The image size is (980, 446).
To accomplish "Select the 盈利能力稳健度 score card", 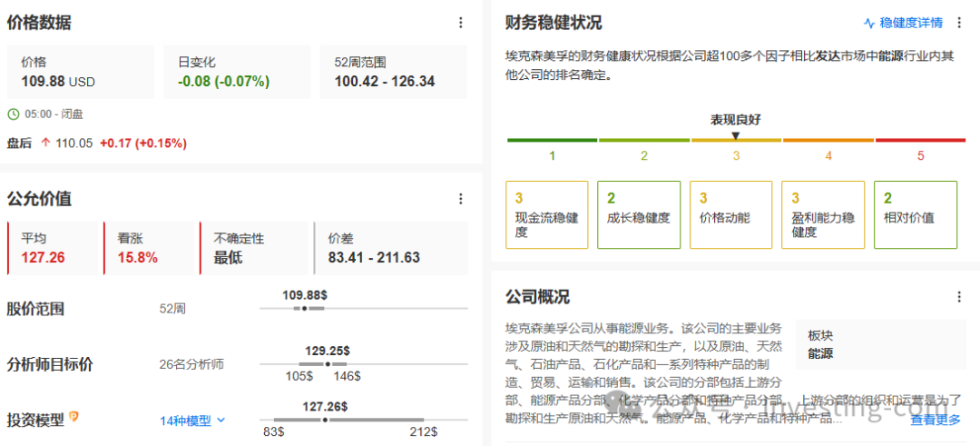I will (823, 214).
